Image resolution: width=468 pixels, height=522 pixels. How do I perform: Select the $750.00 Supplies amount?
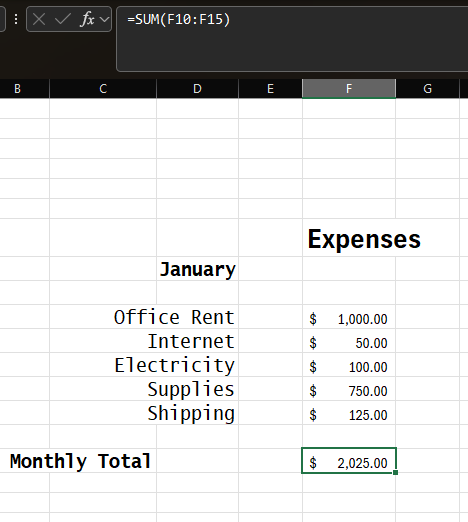(349, 389)
